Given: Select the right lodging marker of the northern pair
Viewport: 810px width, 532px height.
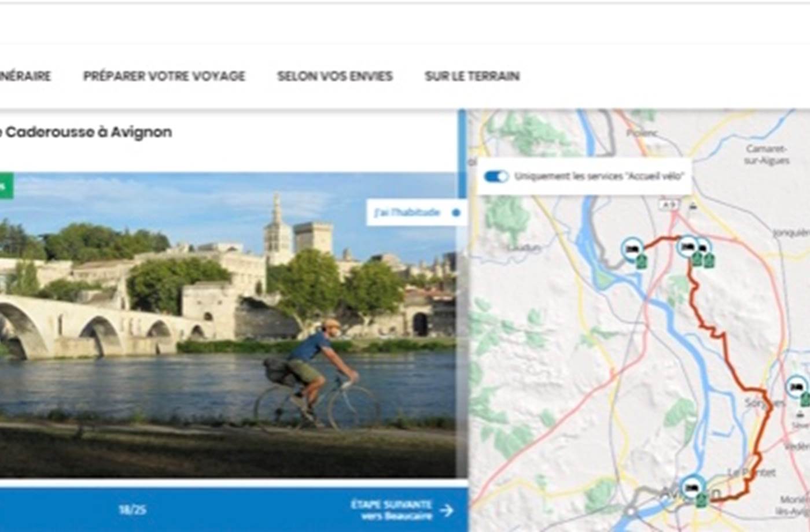Looking at the screenshot, I should click(702, 248).
